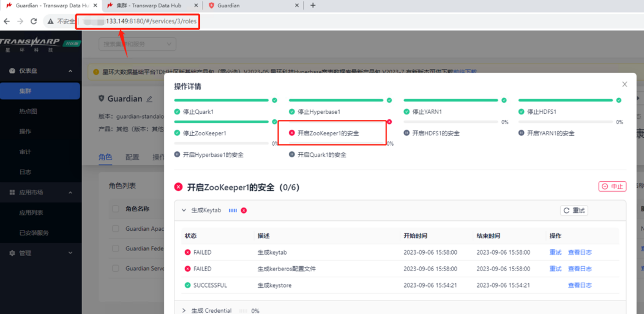Reload the page with the refresh icon

[34, 21]
